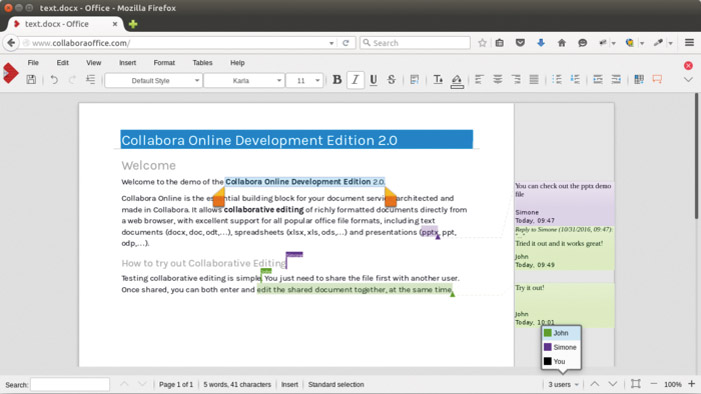The width and height of the screenshot is (701, 394).
Task: Select Simone in users popup
Action: point(562,347)
